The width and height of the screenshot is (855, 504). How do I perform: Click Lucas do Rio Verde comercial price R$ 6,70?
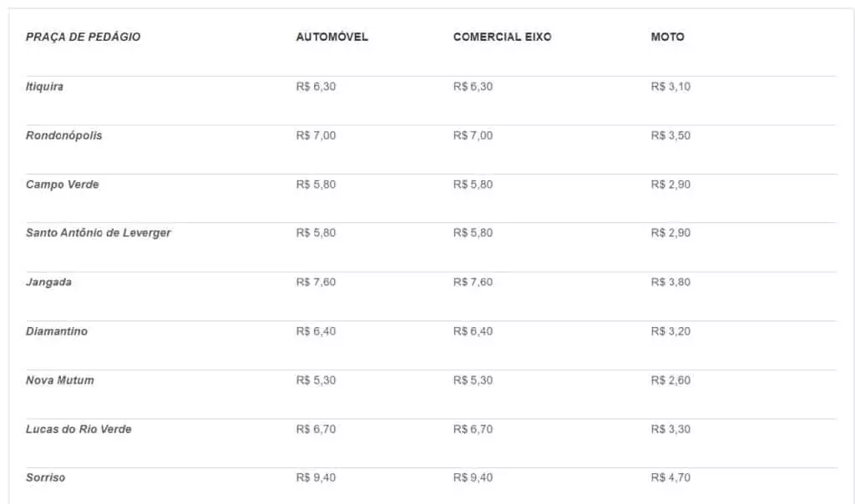473,430
